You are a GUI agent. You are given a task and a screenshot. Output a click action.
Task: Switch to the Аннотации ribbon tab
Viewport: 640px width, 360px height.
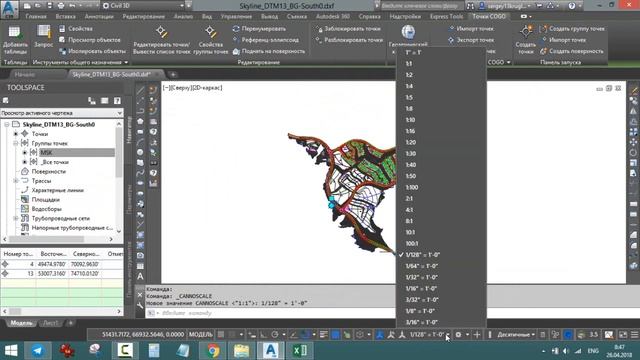point(99,17)
